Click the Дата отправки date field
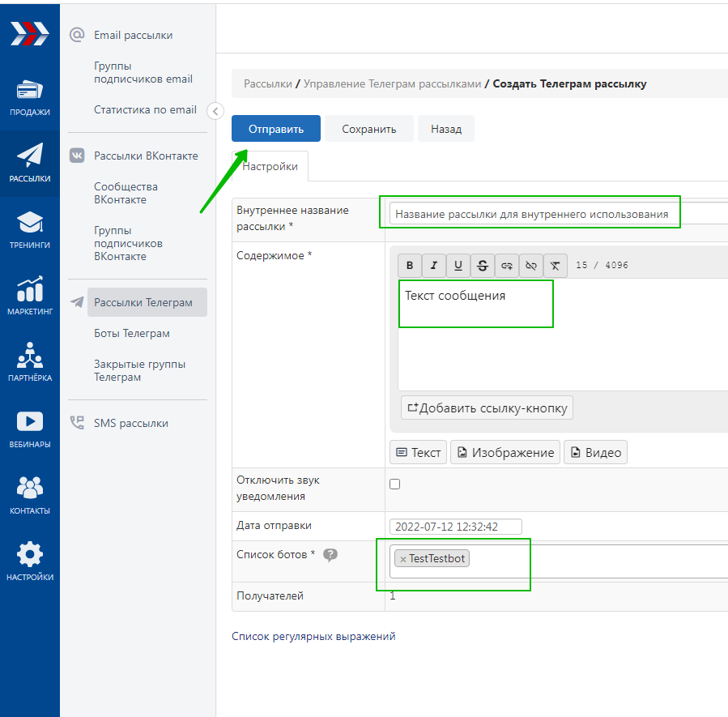728x717 pixels. 455,527
